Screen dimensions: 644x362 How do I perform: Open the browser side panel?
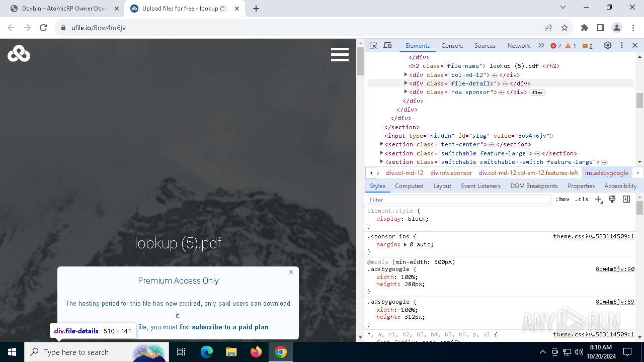[601, 28]
